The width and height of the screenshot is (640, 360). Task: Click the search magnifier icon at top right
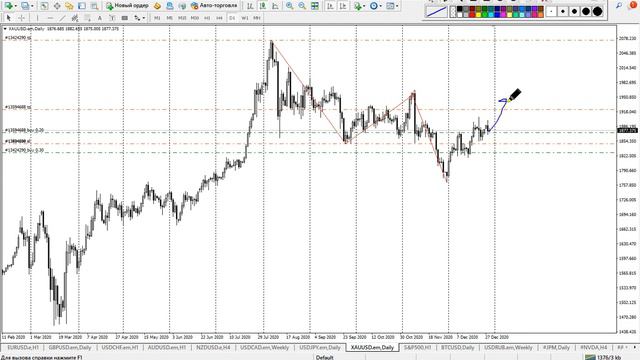619,5
